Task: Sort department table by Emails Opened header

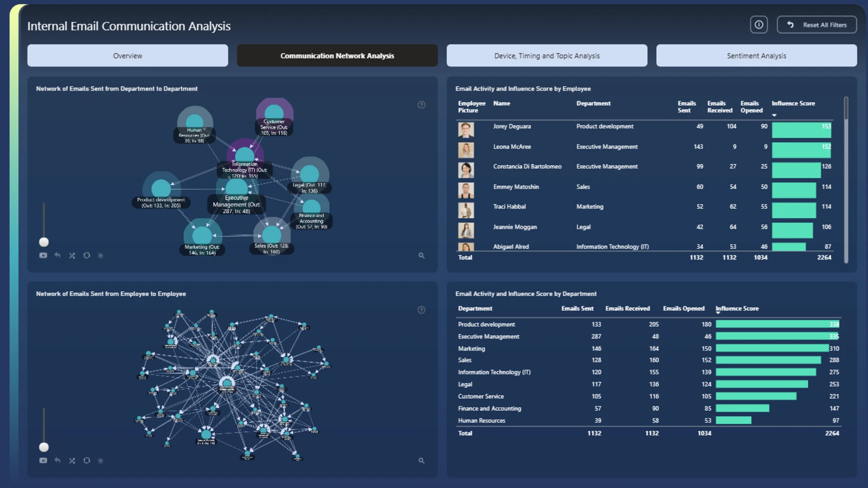Action: click(684, 309)
